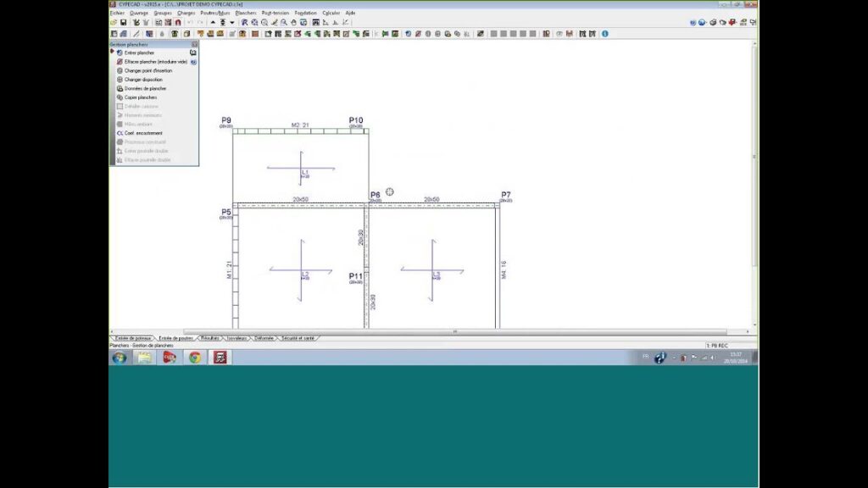The height and width of the screenshot is (488, 868).
Task: Close the Gestion planchers panel
Action: pos(194,43)
